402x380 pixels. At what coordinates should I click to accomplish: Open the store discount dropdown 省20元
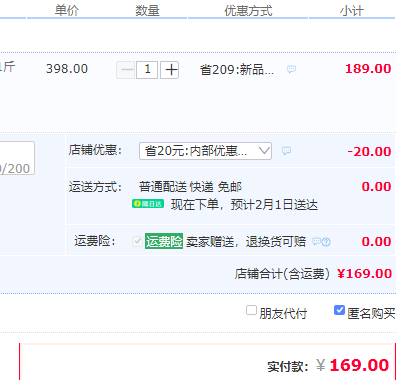tap(205, 151)
